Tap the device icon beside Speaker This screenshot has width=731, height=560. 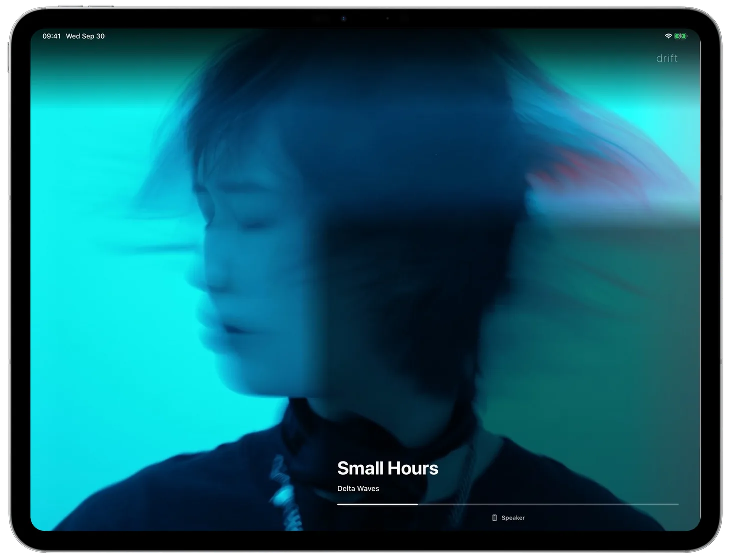(x=494, y=518)
